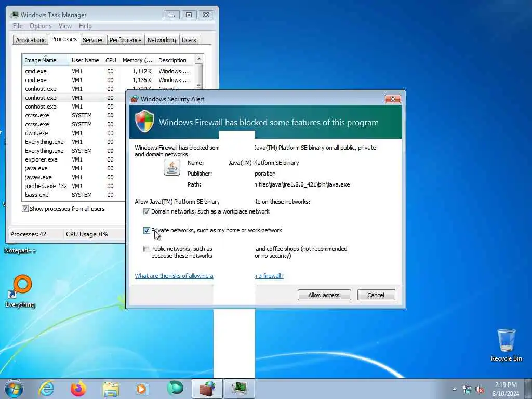The width and height of the screenshot is (532, 399).
Task: Open the File menu in Task Manager
Action: pos(18,26)
